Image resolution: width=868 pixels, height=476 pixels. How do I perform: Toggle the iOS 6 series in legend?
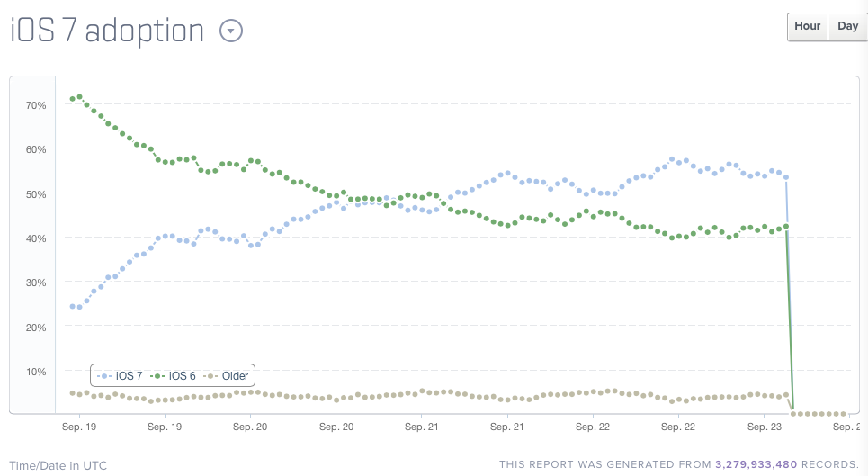click(x=176, y=375)
